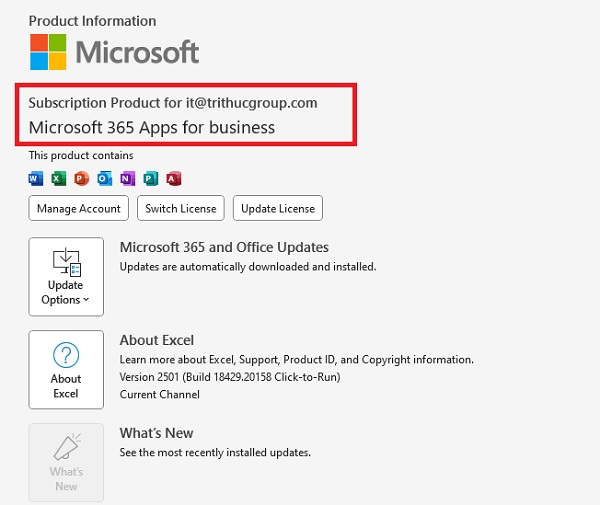
Task: Click the Product Information heading
Action: pyautogui.click(x=93, y=21)
